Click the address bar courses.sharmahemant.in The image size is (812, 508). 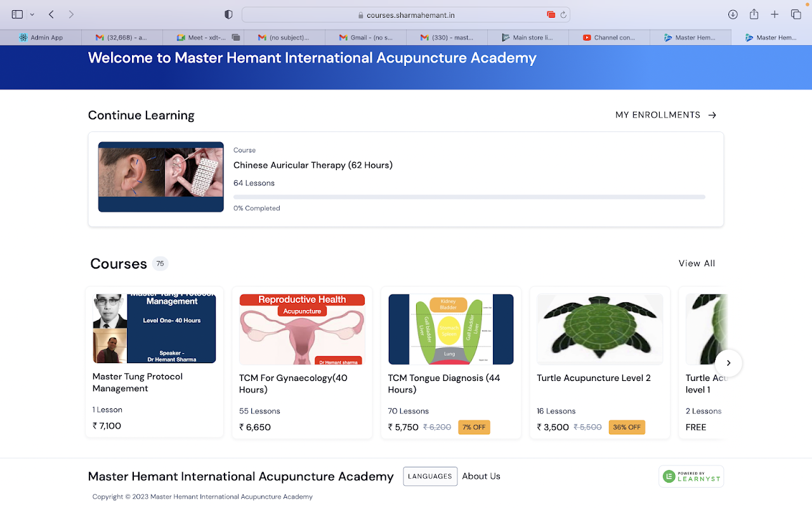pyautogui.click(x=406, y=15)
